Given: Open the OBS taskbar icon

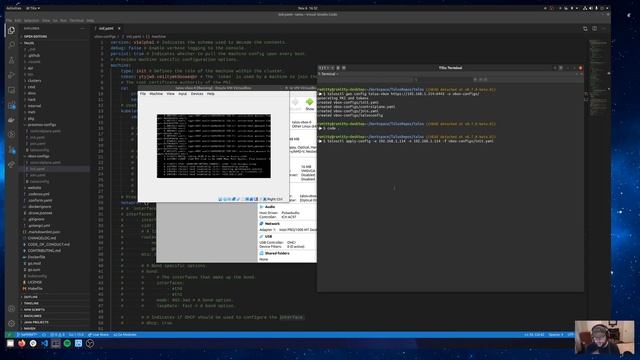Looking at the screenshot, I should [x=90, y=344].
